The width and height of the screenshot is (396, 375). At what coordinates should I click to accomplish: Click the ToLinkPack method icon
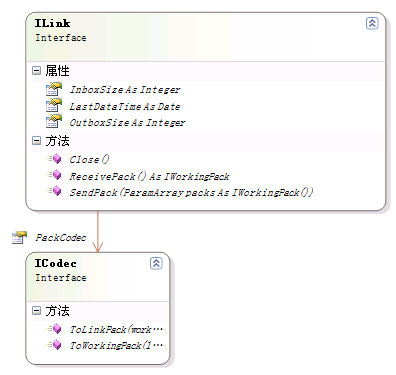(54, 329)
